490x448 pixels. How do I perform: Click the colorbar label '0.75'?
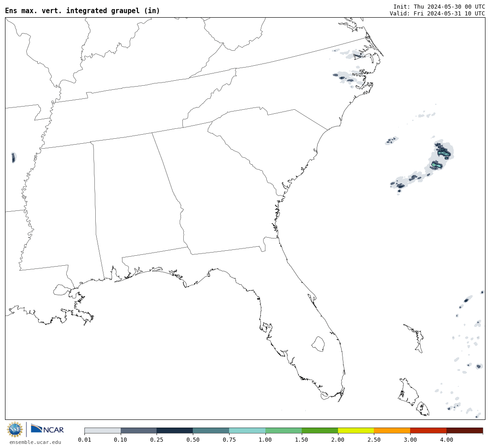click(230, 439)
